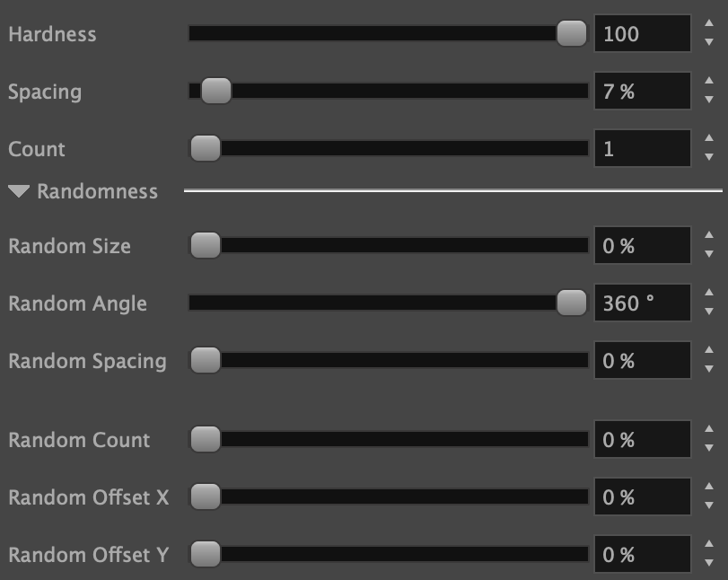
Task: Click the Spacing value field showing 7 %
Action: pos(642,92)
